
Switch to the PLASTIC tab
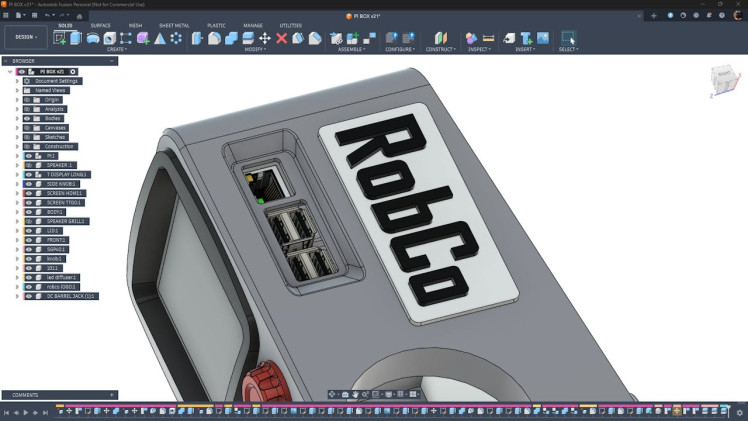(216, 25)
